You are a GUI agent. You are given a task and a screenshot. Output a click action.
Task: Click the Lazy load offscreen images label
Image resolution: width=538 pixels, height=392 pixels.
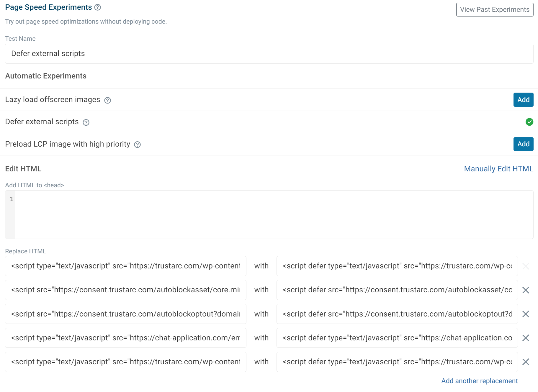pos(53,99)
